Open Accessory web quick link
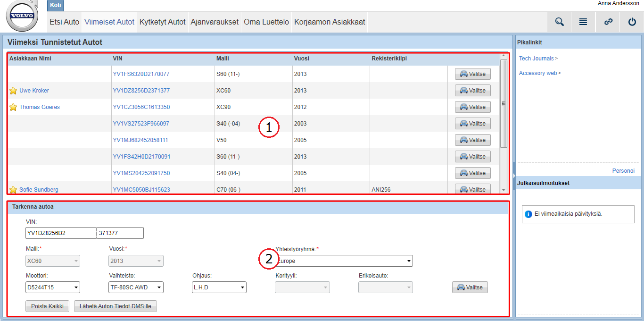 pyautogui.click(x=538, y=73)
